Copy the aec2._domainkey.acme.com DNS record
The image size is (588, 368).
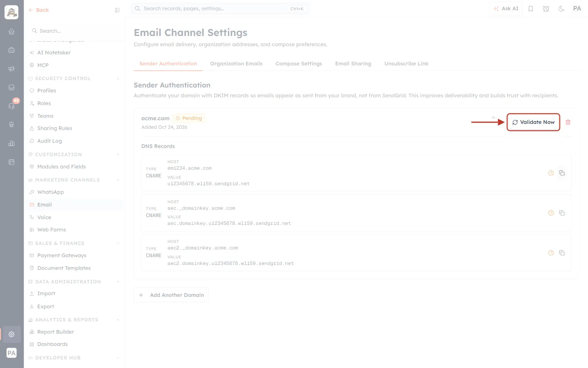[562, 253]
